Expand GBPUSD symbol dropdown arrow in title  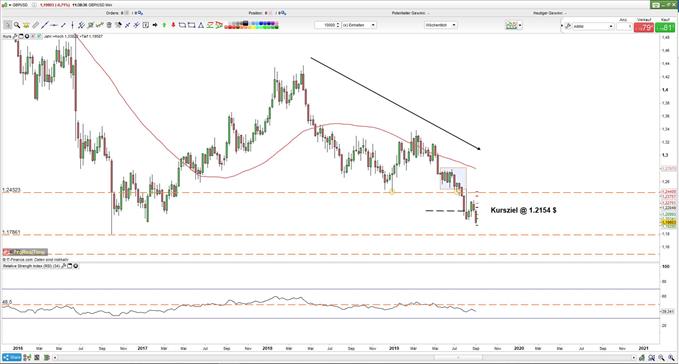(x=10, y=5)
